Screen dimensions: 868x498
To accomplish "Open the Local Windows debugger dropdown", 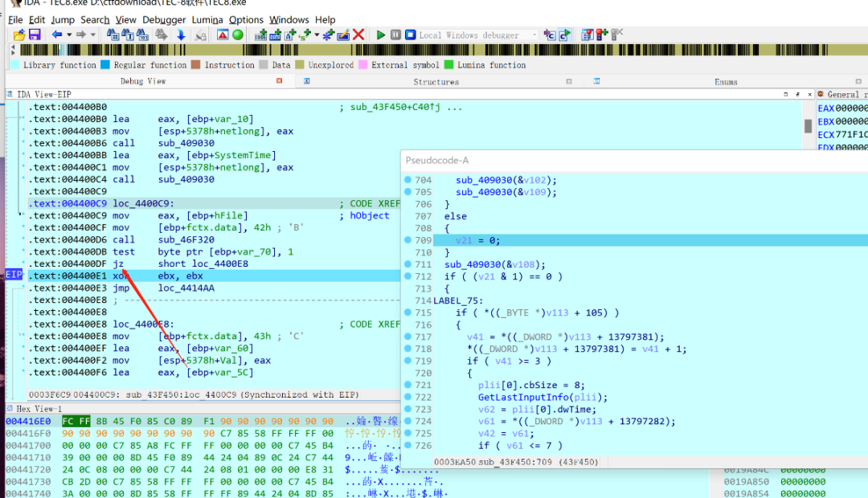I will coord(534,35).
